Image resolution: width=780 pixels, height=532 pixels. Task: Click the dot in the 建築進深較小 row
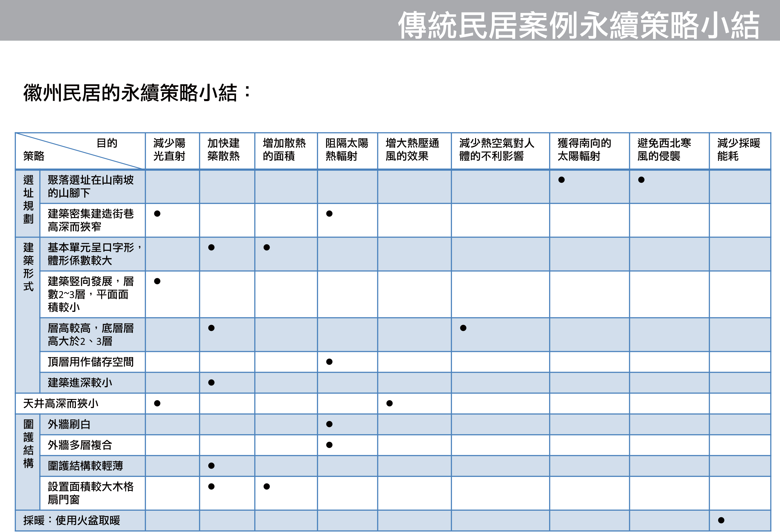coord(211,382)
